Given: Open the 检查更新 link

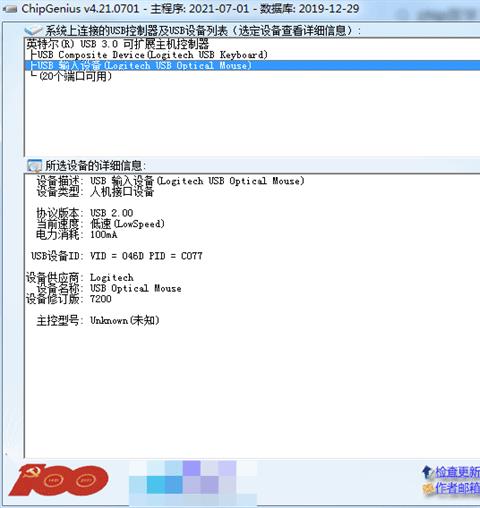Looking at the screenshot, I should click(x=457, y=472).
